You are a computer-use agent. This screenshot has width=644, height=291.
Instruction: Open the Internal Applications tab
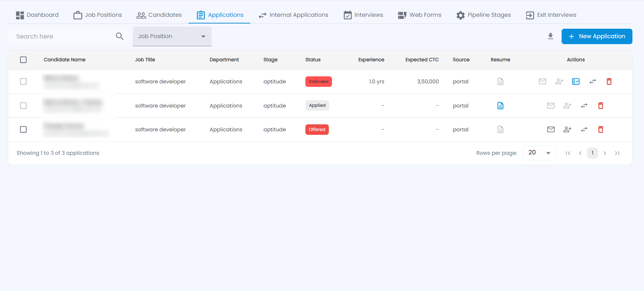pos(293,15)
